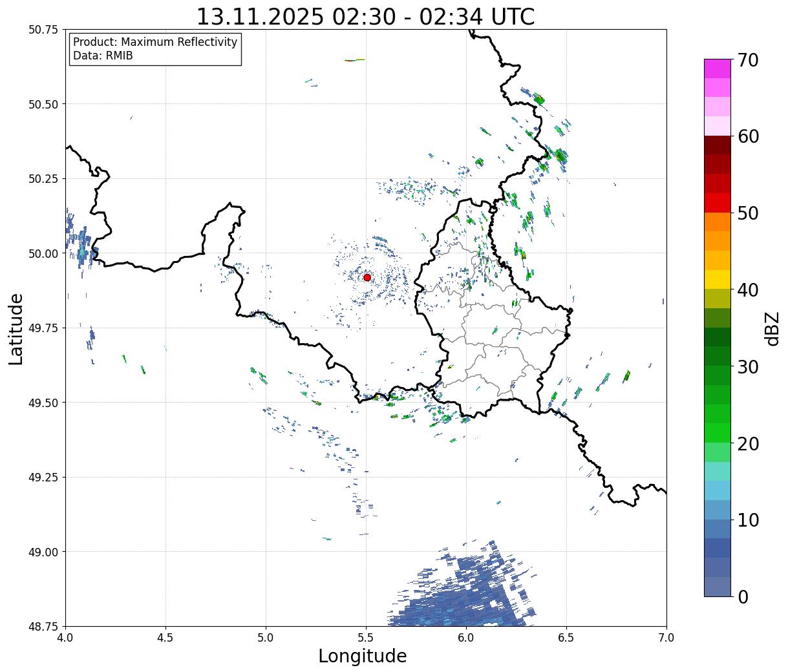Viewport: 788px width, 672px height.
Task: Click the 49.25 latitude tick label
Action: click(43, 477)
